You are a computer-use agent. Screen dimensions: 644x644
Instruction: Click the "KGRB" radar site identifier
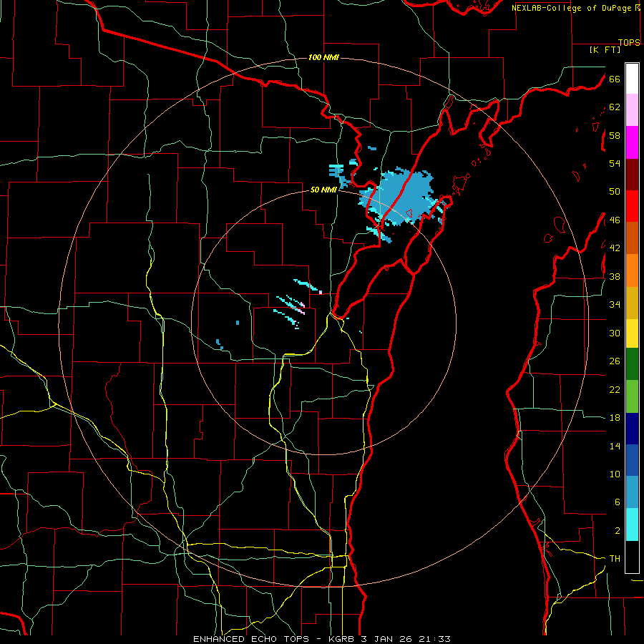click(x=343, y=639)
